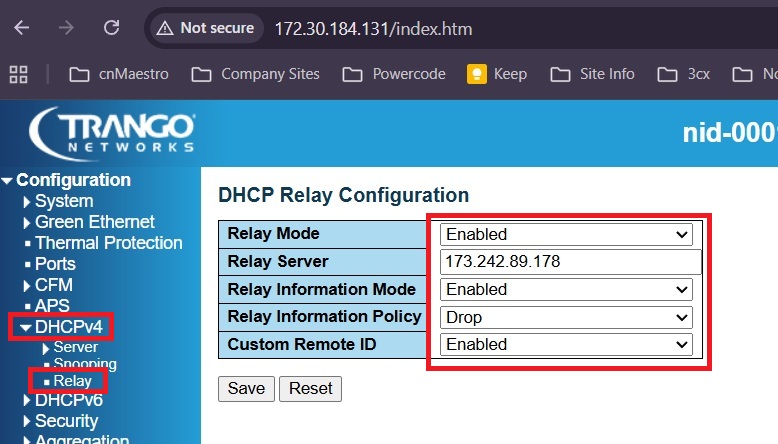Image resolution: width=778 pixels, height=444 pixels.
Task: Open the Relay Mode dropdown
Action: pyautogui.click(x=567, y=234)
